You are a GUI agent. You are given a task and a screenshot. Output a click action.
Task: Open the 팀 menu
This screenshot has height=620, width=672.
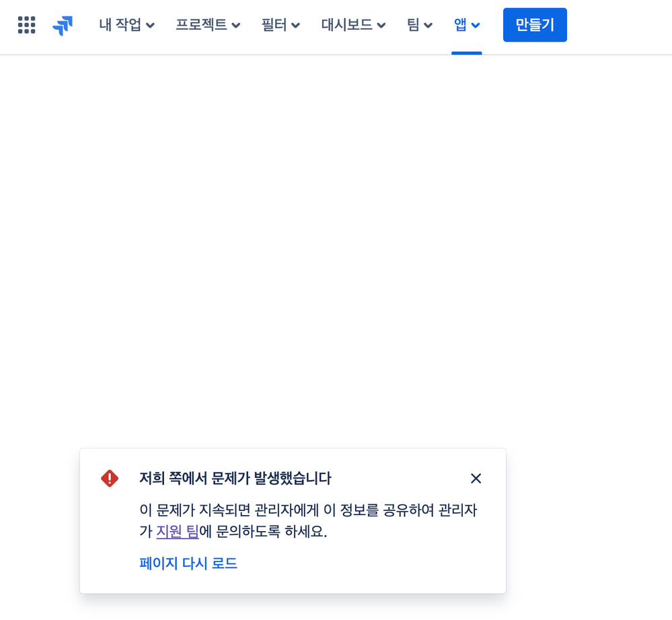tap(414, 24)
